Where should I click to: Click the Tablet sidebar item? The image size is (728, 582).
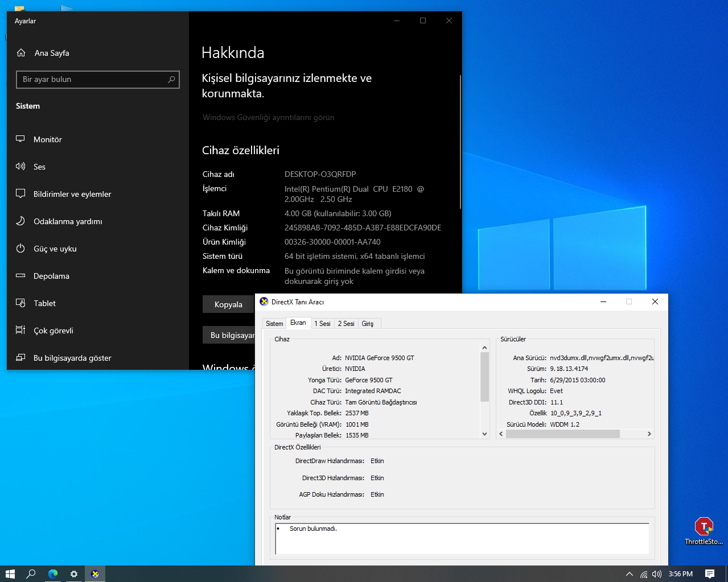(x=44, y=303)
